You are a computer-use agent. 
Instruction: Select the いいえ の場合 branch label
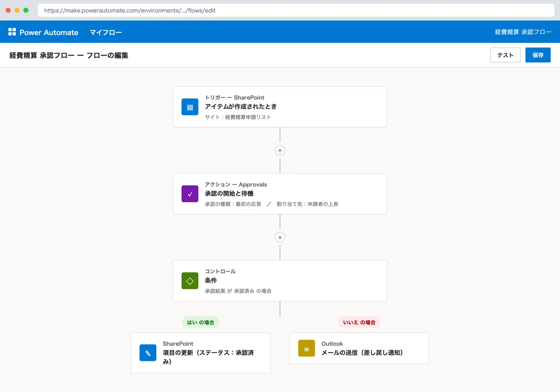360,323
